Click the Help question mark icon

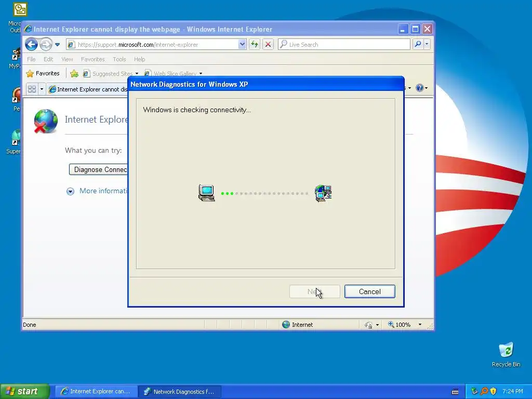[x=420, y=88]
